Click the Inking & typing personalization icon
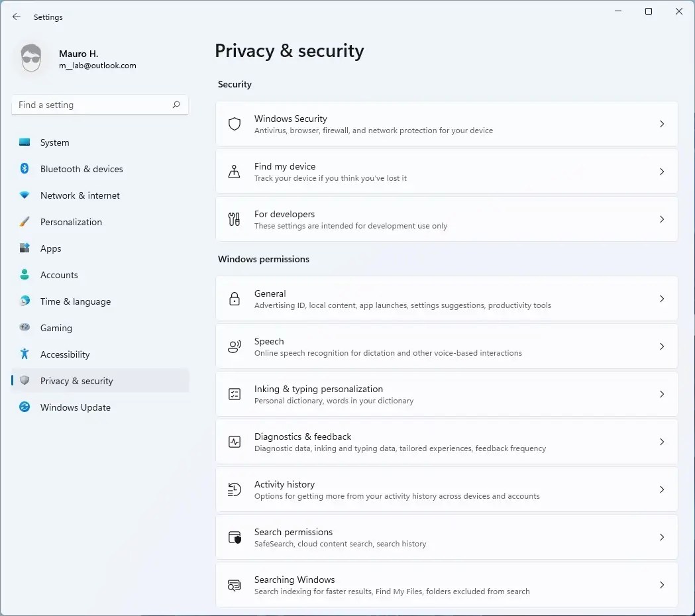This screenshot has width=695, height=616. [235, 394]
